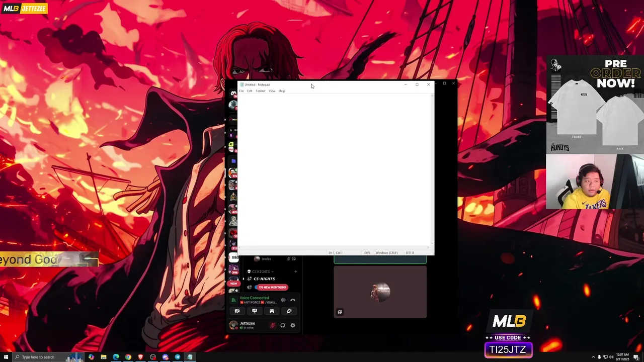644x362 pixels.
Task: Open the Help menu in Notepad
Action: coord(282,91)
